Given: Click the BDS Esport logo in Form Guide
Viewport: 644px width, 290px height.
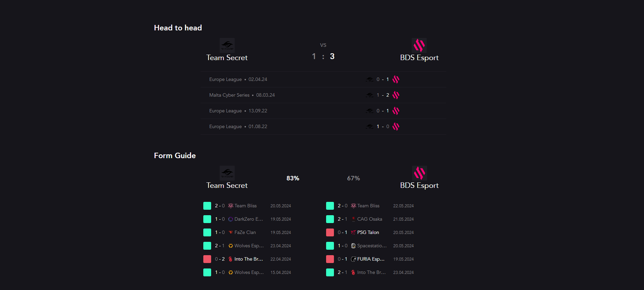Looking at the screenshot, I should pyautogui.click(x=419, y=173).
